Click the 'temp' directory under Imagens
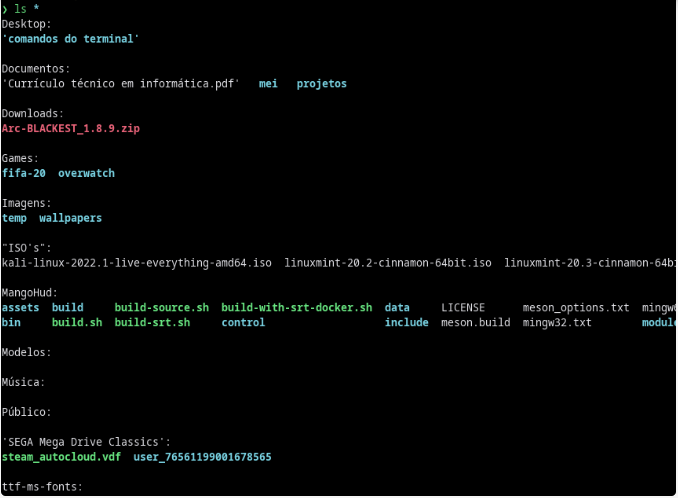 click(14, 218)
